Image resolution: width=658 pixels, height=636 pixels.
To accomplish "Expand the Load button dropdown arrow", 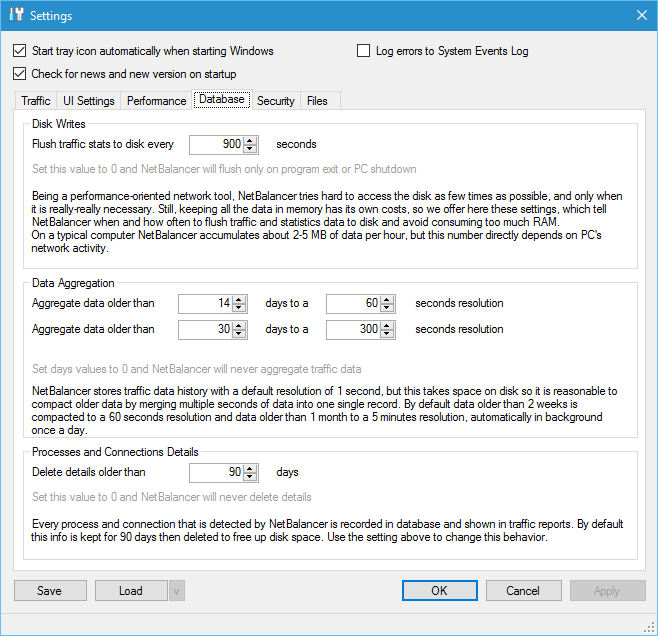I will pos(177,591).
